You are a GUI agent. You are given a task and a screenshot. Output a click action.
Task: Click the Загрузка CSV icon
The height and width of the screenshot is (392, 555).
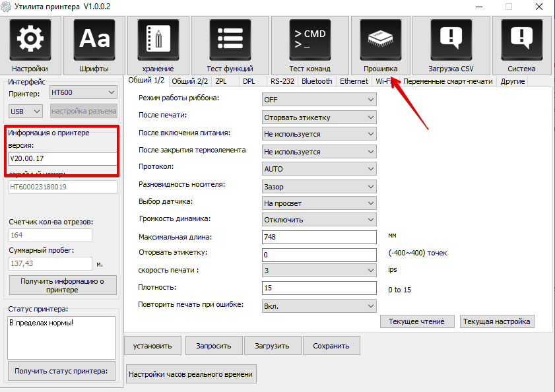(x=451, y=40)
